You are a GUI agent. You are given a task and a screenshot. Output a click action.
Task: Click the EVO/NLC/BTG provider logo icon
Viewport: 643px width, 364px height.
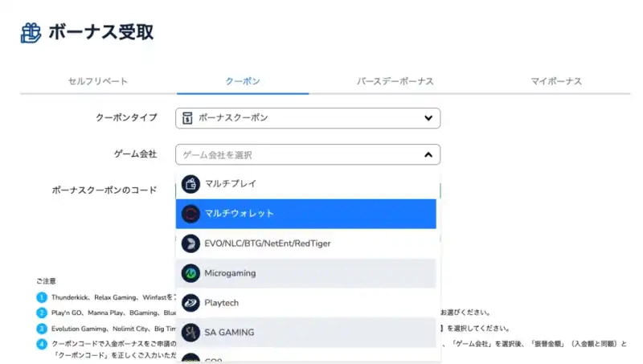[190, 243]
